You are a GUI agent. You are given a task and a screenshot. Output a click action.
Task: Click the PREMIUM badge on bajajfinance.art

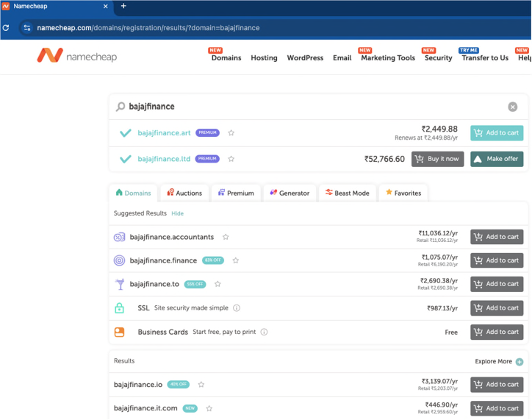(x=207, y=132)
